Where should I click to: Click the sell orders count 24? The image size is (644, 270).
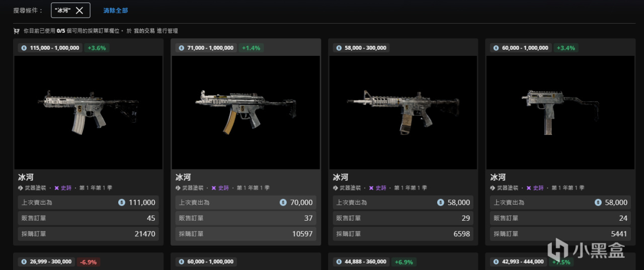coord(623,218)
